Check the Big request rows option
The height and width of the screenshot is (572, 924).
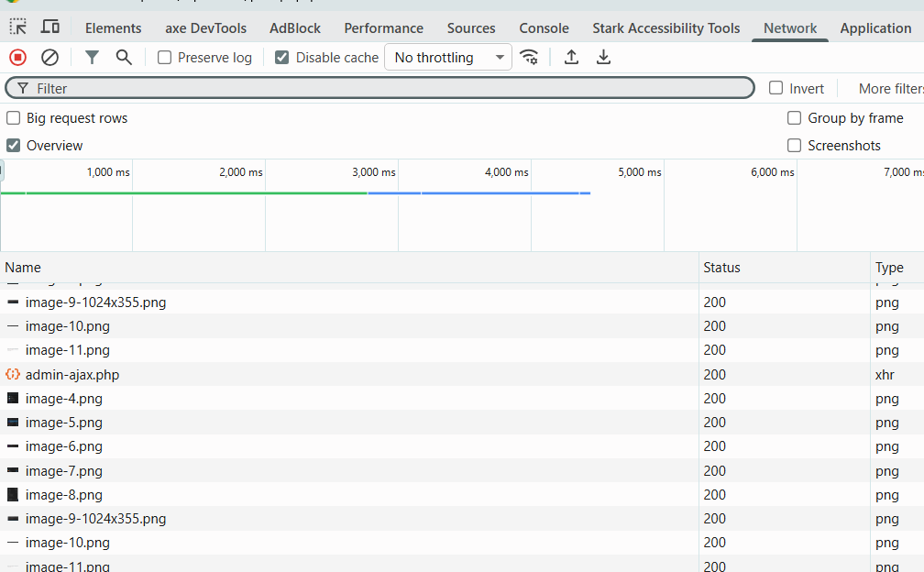[14, 118]
